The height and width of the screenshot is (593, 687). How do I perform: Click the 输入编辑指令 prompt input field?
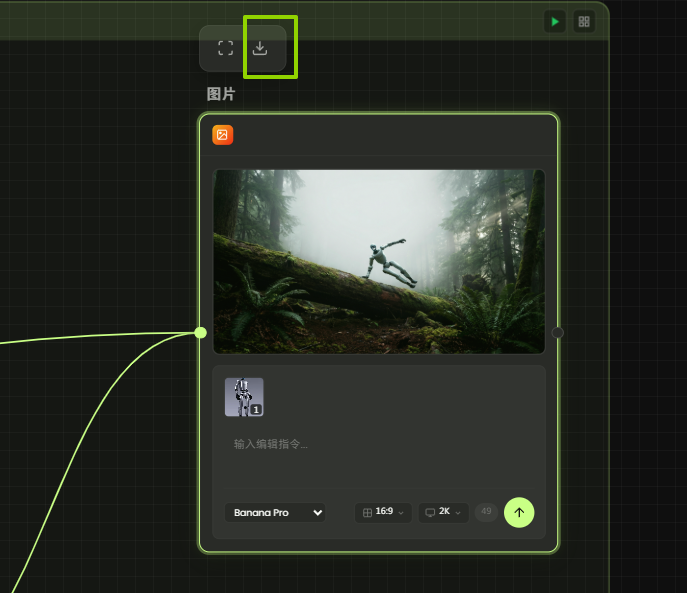[380, 444]
